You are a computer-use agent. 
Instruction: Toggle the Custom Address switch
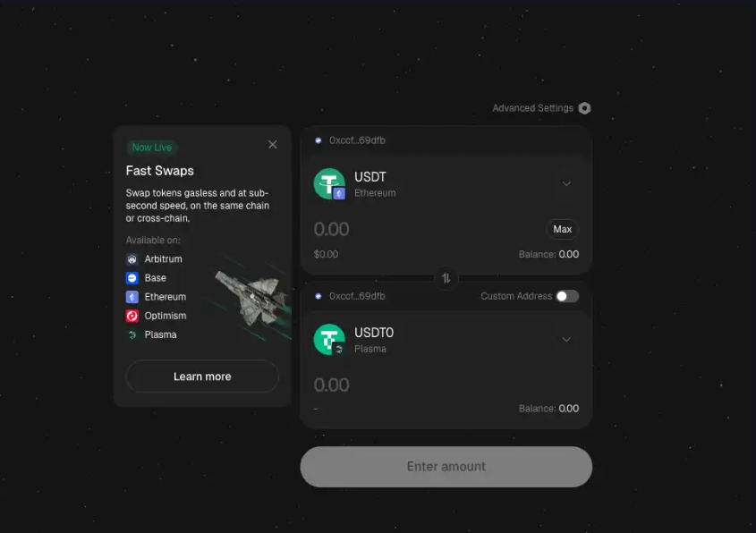pos(567,296)
